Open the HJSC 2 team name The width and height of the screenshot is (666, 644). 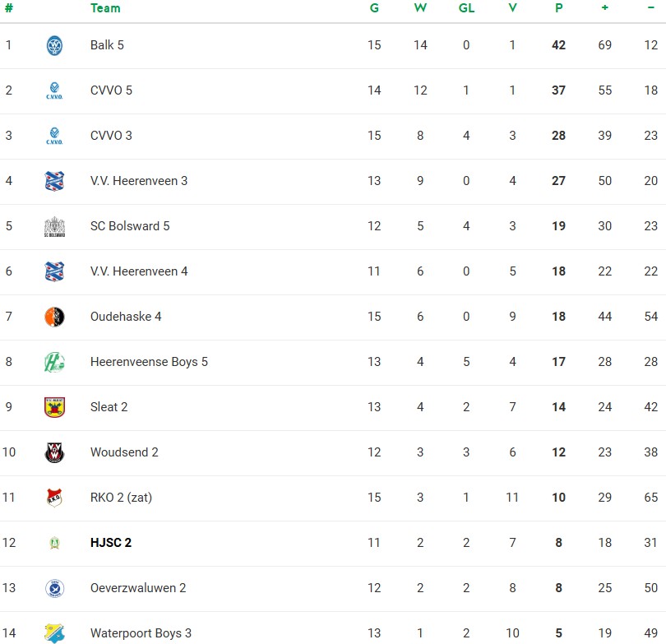pos(111,543)
